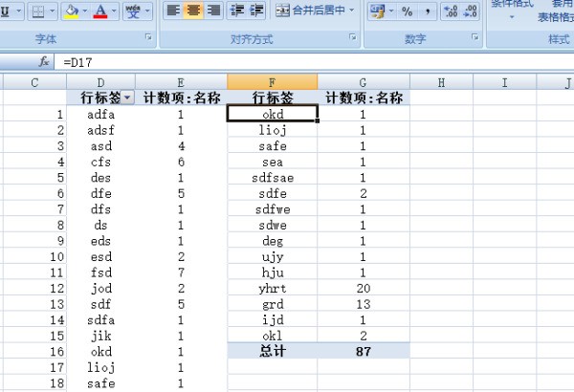Screen dimensions: 574x392
Task: Increase decimal places icon
Action: point(451,11)
